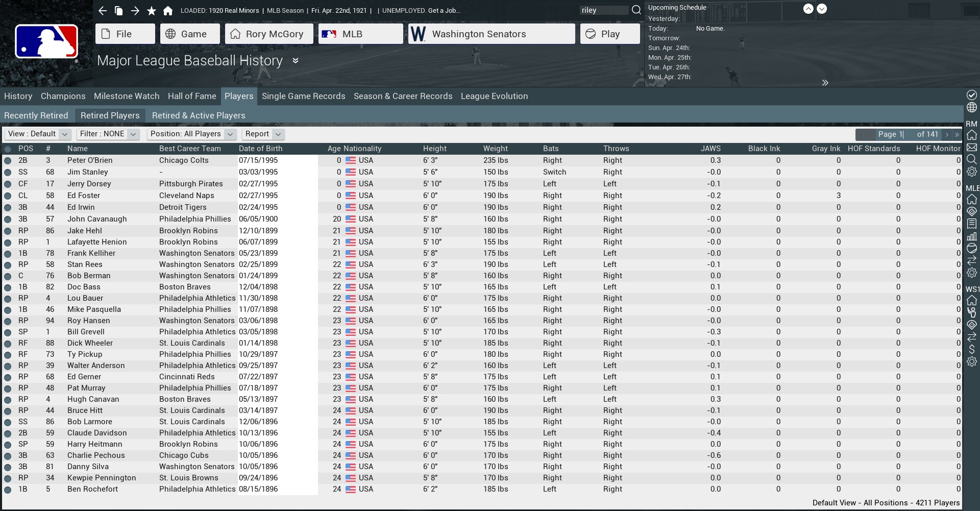Open the MLB report page icon in sidebar
This screenshot has height=511, width=980.
pyautogui.click(x=972, y=224)
